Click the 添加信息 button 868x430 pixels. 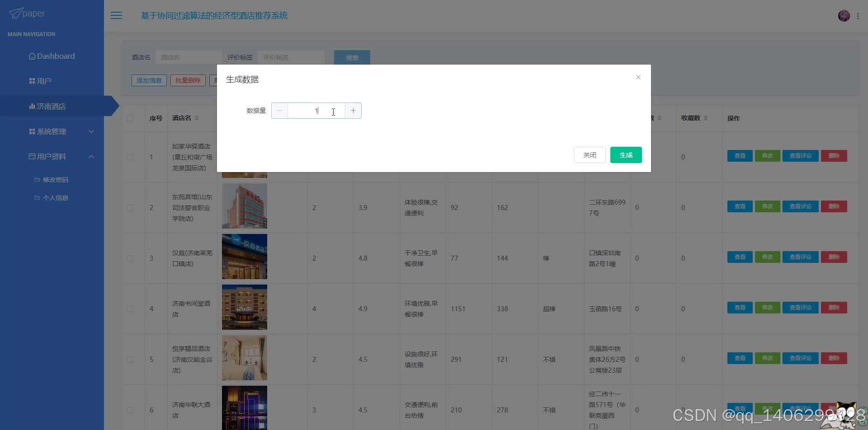point(149,80)
